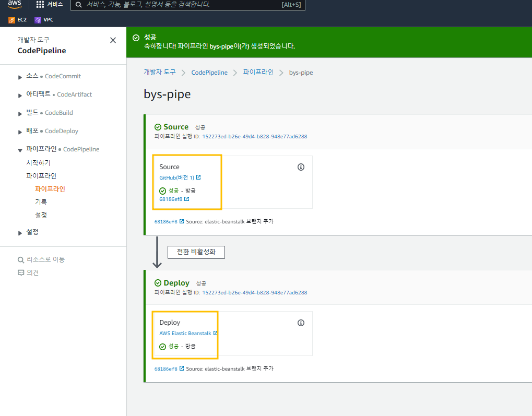Open external link icon beside AWS Elastic Beanstalk
The width and height of the screenshot is (532, 416).
pos(215,333)
